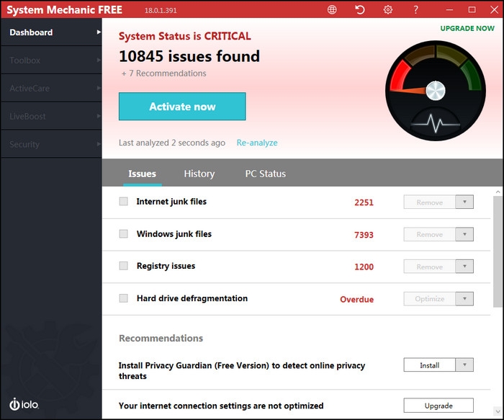This screenshot has width=504, height=420.
Task: Click 'Install Privacy Guardian (Free Version)' recommendation text
Action: point(242,370)
